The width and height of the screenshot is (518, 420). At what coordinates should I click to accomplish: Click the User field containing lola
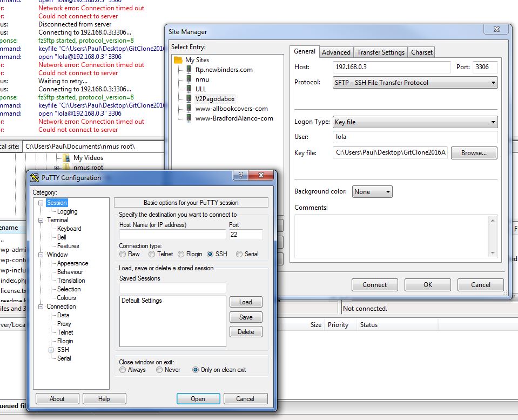(x=415, y=137)
